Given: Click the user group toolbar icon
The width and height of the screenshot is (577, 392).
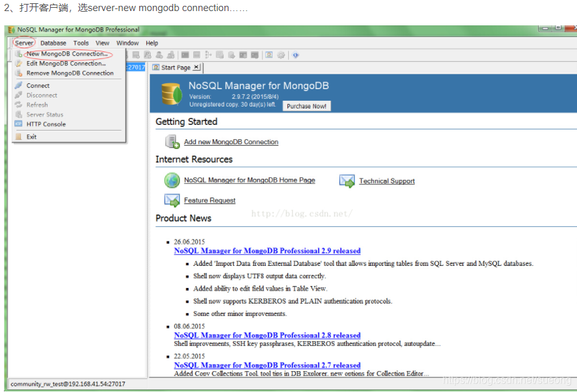Looking at the screenshot, I should [170, 55].
